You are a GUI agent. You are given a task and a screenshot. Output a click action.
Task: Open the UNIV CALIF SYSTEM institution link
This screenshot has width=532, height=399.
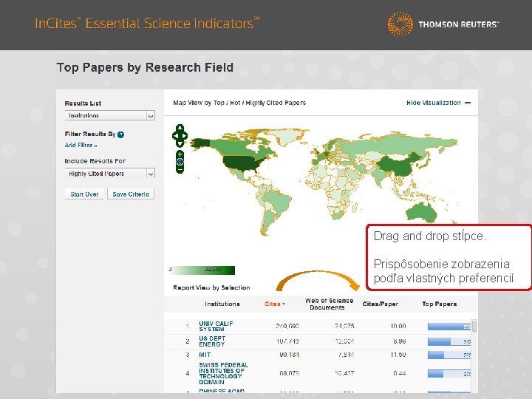[216, 327]
